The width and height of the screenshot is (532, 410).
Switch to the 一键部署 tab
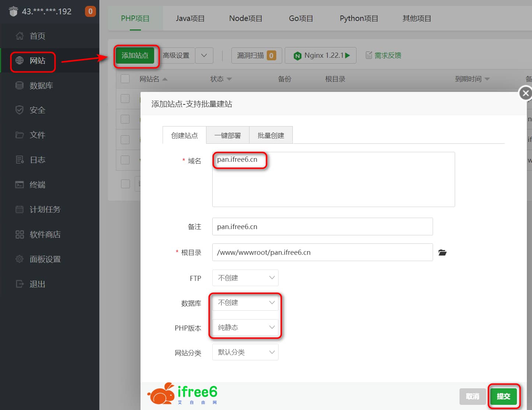click(227, 135)
